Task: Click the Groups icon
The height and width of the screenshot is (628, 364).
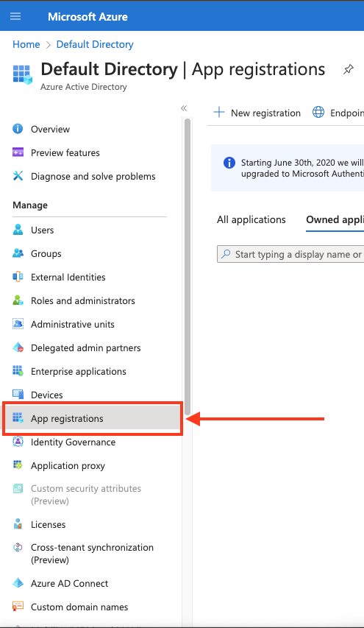Action: point(18,253)
